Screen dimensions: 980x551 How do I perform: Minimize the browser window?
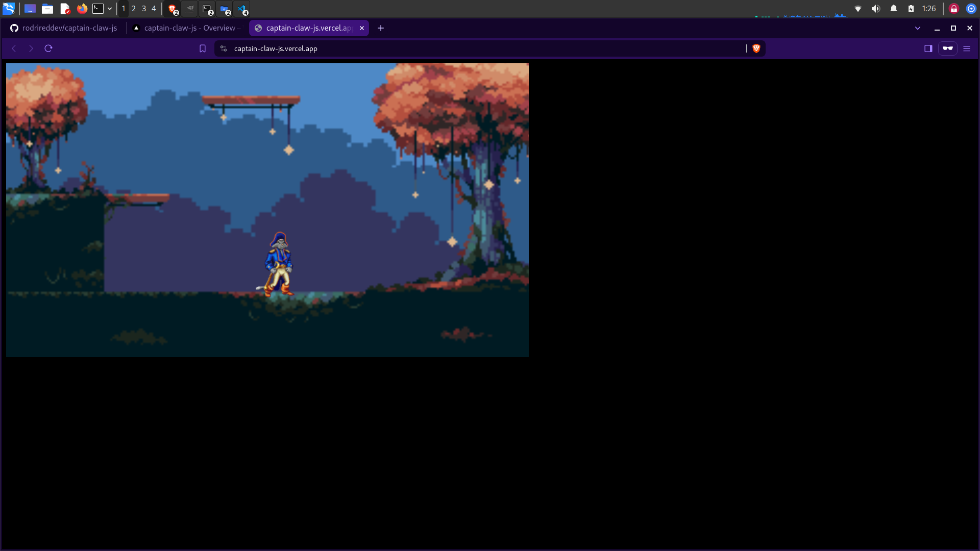click(x=937, y=28)
